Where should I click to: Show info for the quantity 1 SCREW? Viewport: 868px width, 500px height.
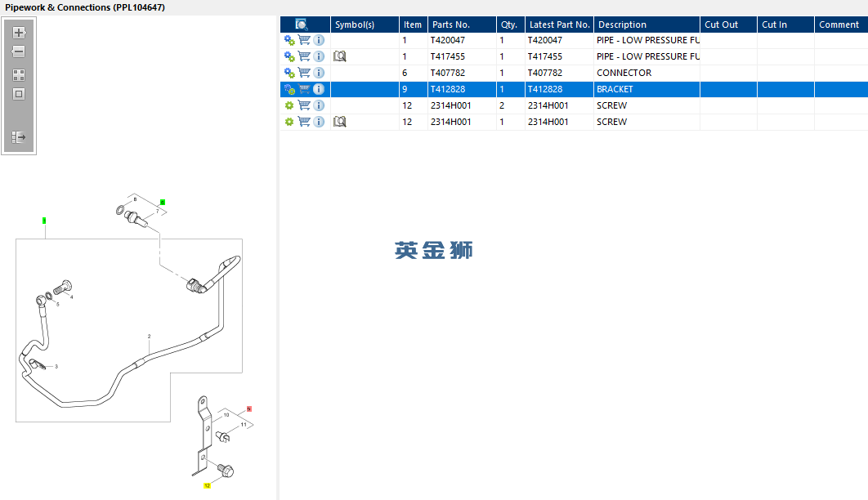click(319, 121)
